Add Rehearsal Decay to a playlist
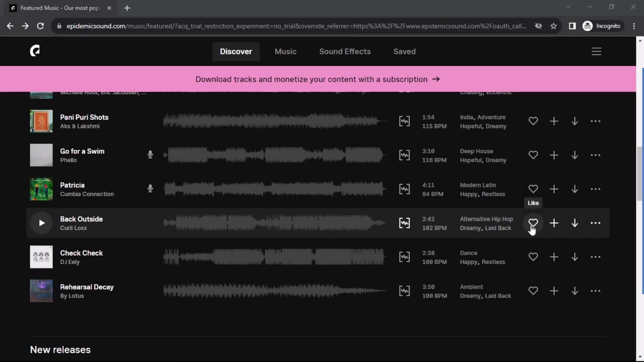 point(554,291)
